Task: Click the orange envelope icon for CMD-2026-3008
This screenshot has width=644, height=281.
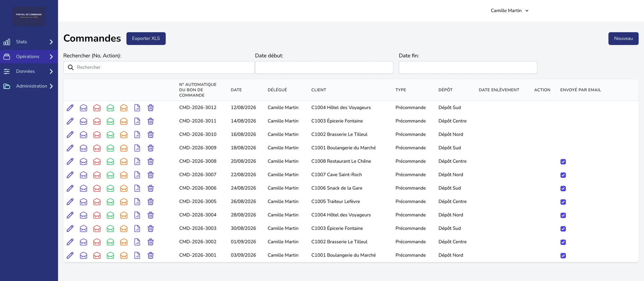Action: click(124, 161)
